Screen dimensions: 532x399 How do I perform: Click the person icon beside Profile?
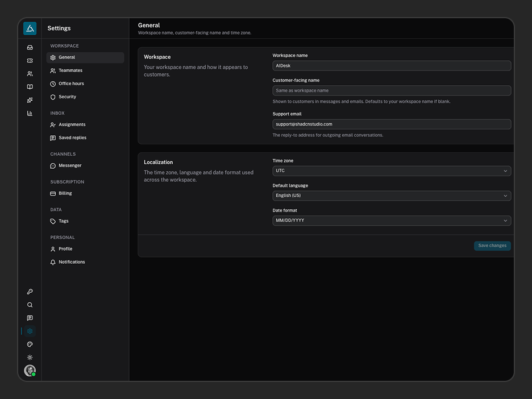[x=53, y=249]
